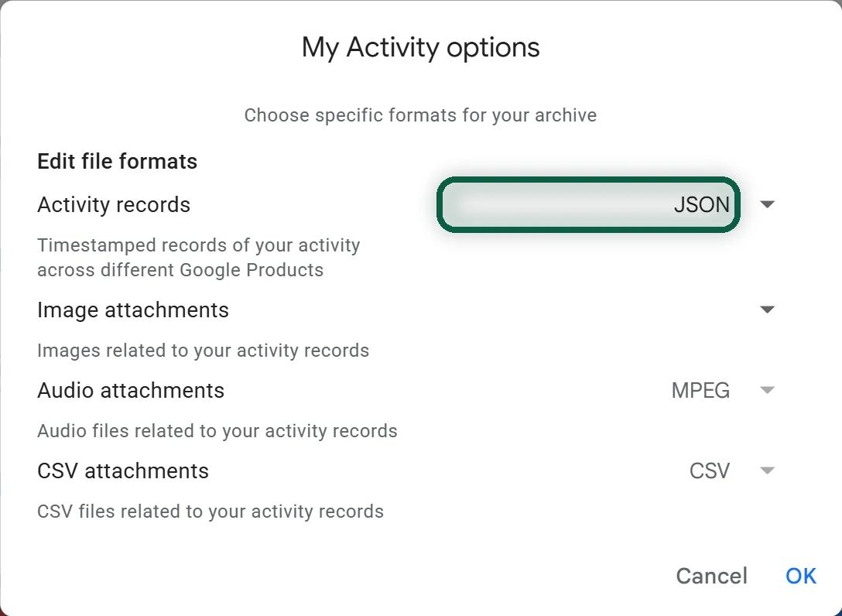Click "Images related to your activity records" text
842x616 pixels.
pyautogui.click(x=203, y=351)
